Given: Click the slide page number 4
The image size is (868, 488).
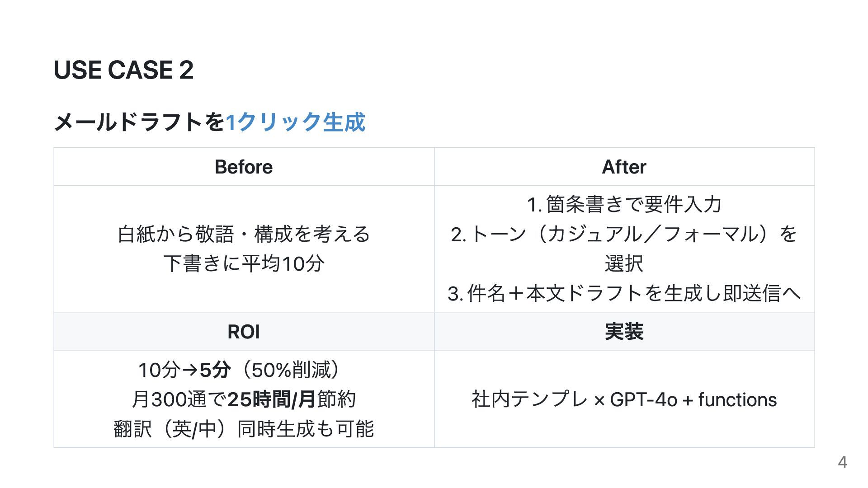Looking at the screenshot, I should pyautogui.click(x=842, y=462).
